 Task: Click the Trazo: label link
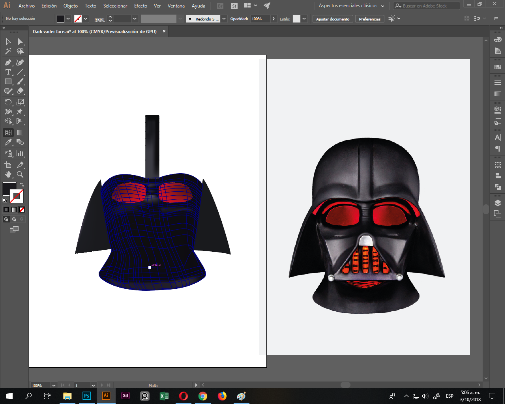99,19
